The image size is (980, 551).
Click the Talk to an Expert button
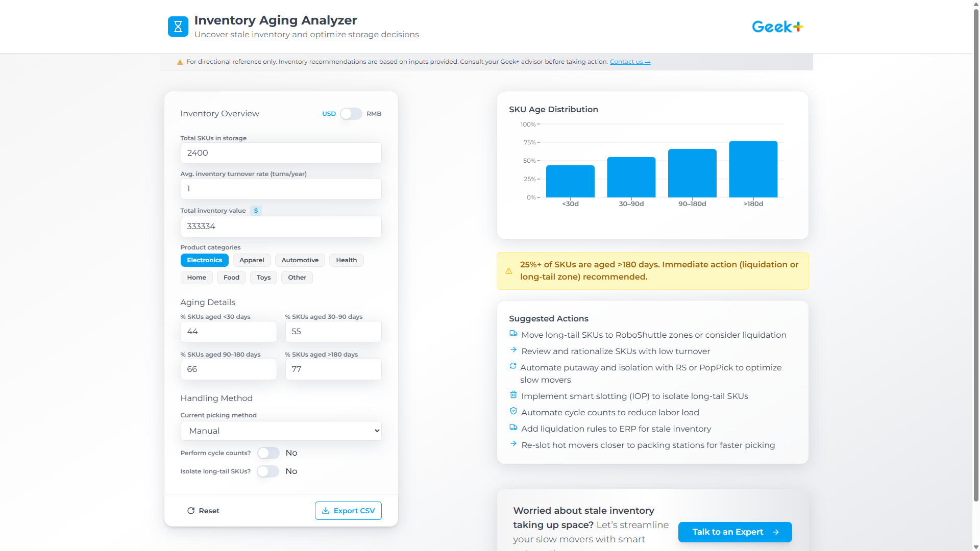pyautogui.click(x=734, y=532)
